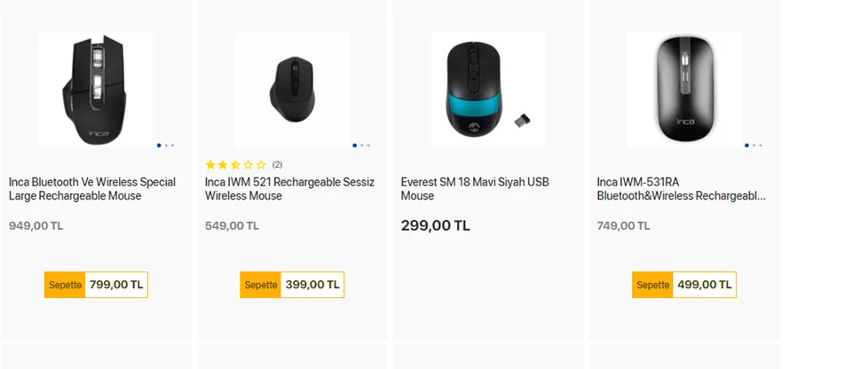
Task: Open the Inca IWM 521 Rechargeable Sessiz title
Action: pos(289,189)
